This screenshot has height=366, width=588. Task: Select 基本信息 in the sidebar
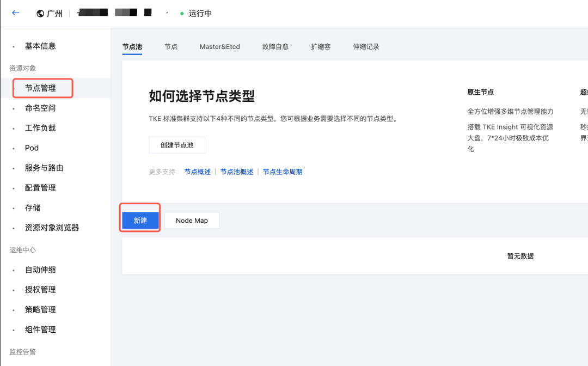[40, 46]
